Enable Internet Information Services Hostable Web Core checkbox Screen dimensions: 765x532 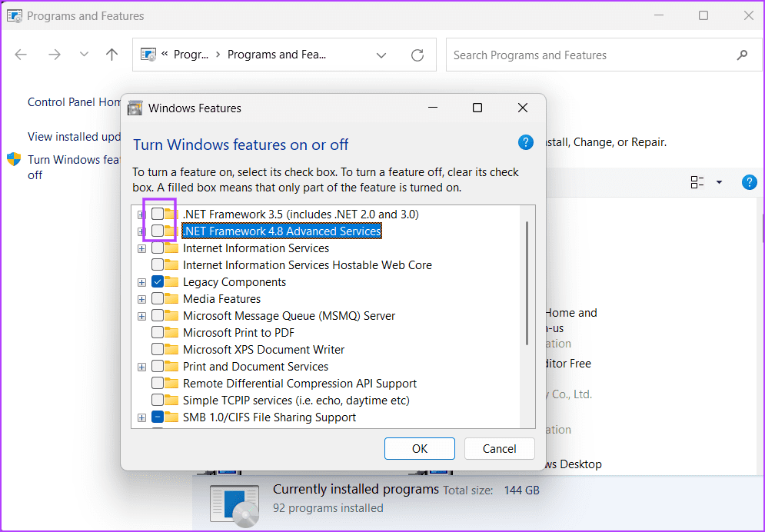coord(157,264)
